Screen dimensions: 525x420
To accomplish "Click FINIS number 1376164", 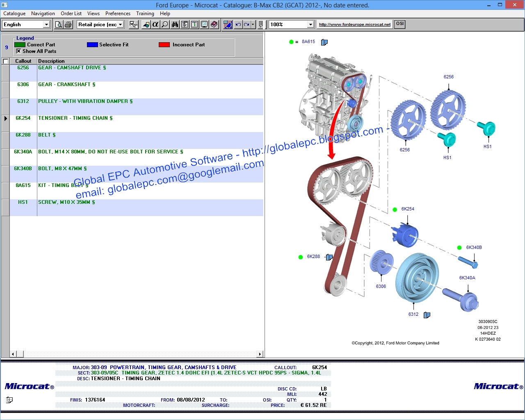I will click(x=95, y=400).
